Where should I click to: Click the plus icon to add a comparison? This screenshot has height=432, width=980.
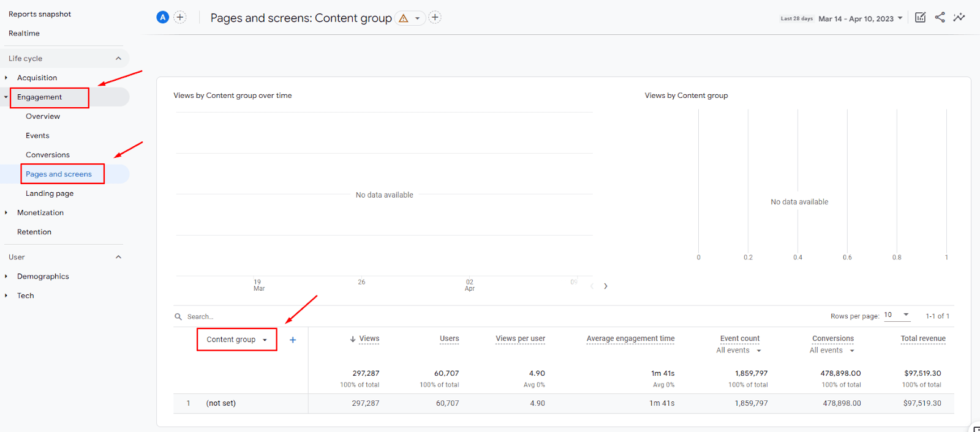coord(180,17)
